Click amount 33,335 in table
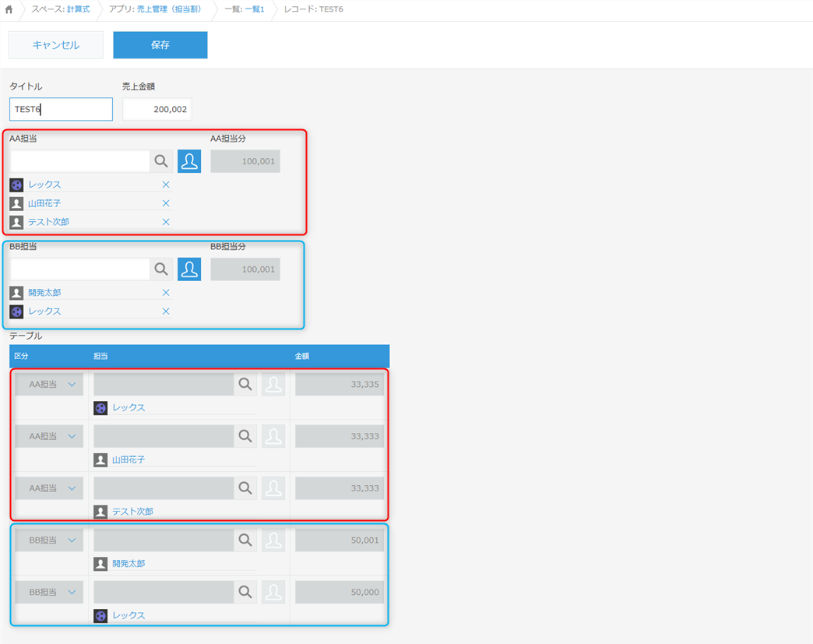 coord(340,384)
